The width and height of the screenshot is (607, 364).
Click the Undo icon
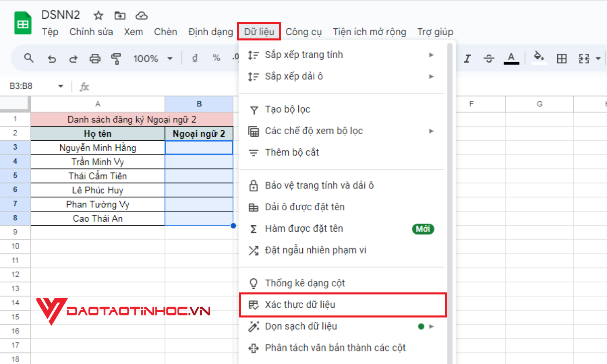pos(52,58)
